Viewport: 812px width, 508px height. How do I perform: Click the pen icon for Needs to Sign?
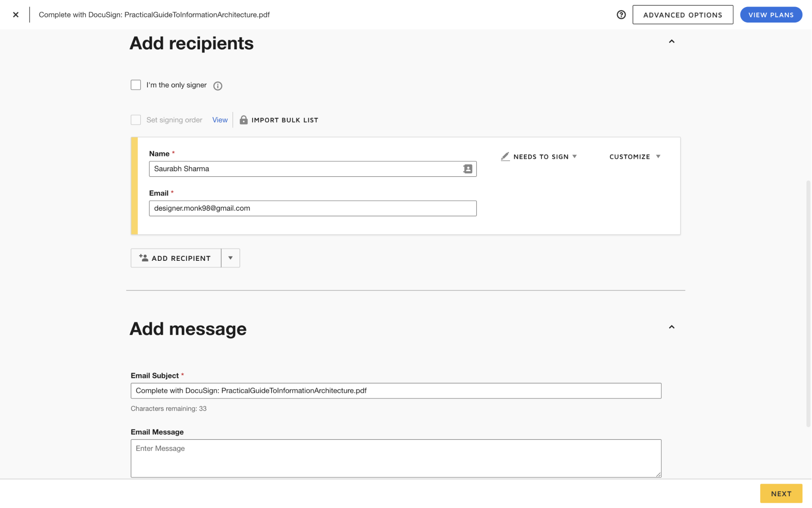[x=505, y=156]
